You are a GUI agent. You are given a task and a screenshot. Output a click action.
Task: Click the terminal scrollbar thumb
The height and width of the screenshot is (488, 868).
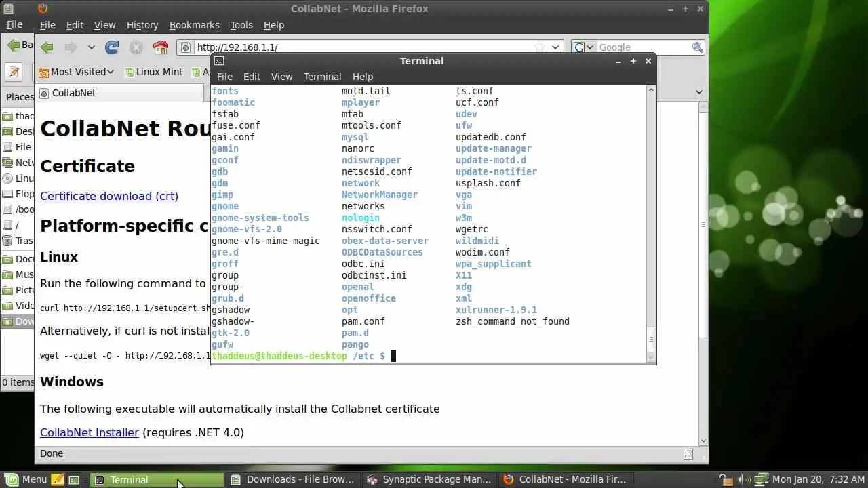coord(652,339)
